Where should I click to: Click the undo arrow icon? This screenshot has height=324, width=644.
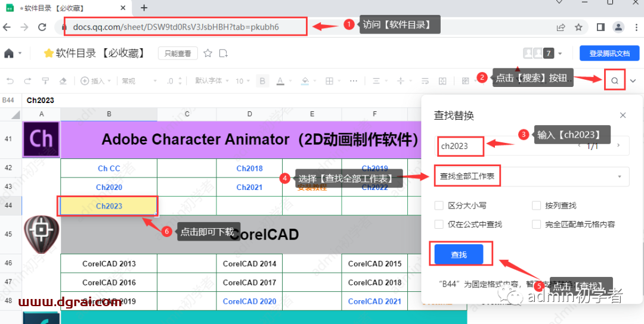(10, 81)
